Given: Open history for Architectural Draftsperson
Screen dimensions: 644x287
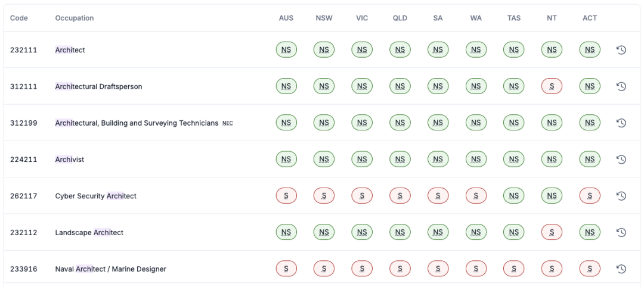Looking at the screenshot, I should [621, 86].
